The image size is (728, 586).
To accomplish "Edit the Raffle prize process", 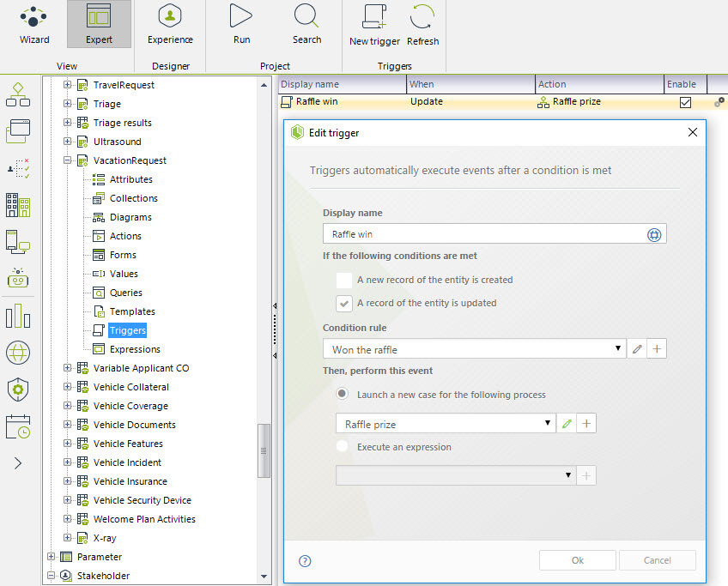I will 567,424.
